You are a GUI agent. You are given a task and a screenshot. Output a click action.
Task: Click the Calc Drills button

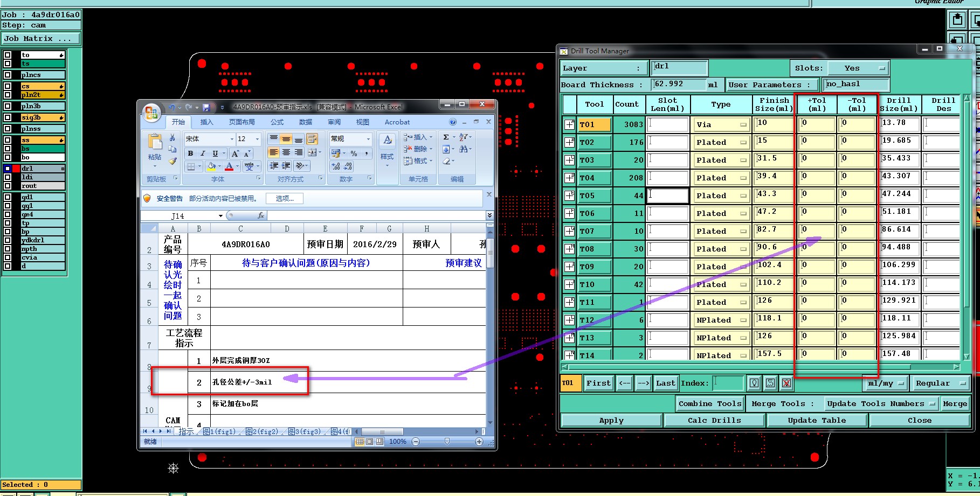[714, 421]
